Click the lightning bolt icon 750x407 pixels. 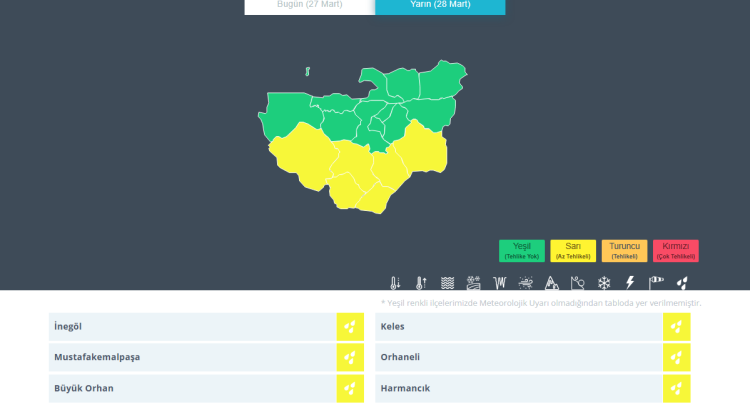click(630, 283)
